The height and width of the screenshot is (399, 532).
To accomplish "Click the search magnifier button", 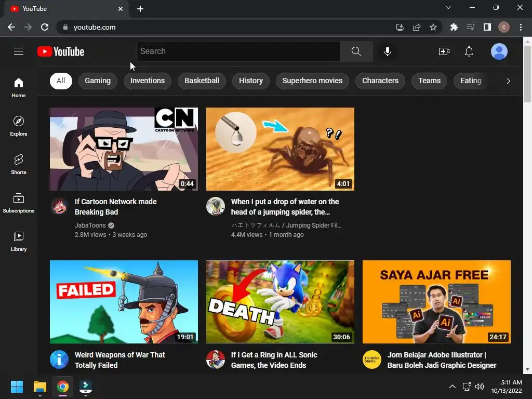I will 356,51.
